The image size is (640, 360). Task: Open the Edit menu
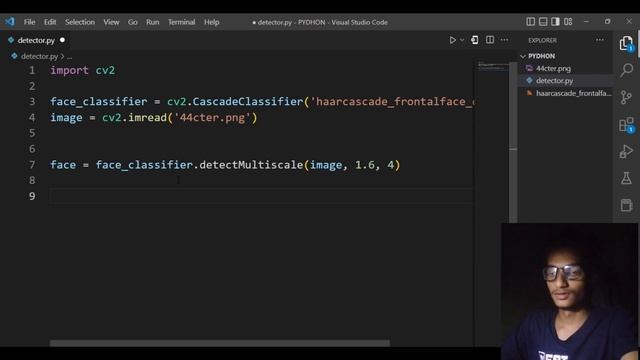50,22
